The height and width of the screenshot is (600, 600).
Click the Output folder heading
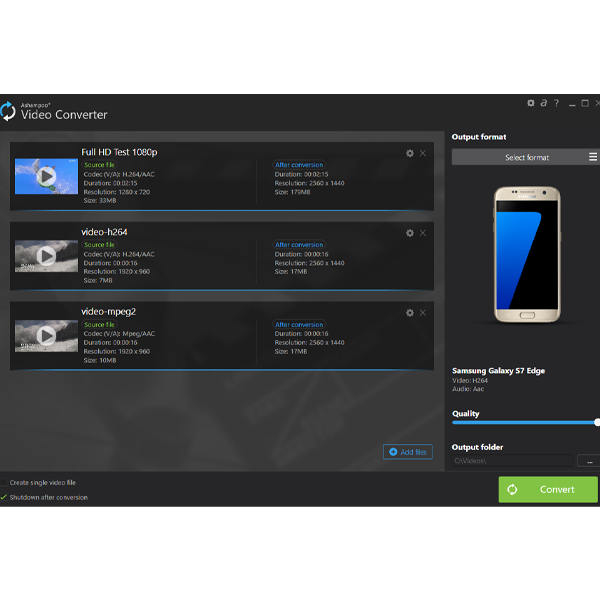tap(477, 447)
